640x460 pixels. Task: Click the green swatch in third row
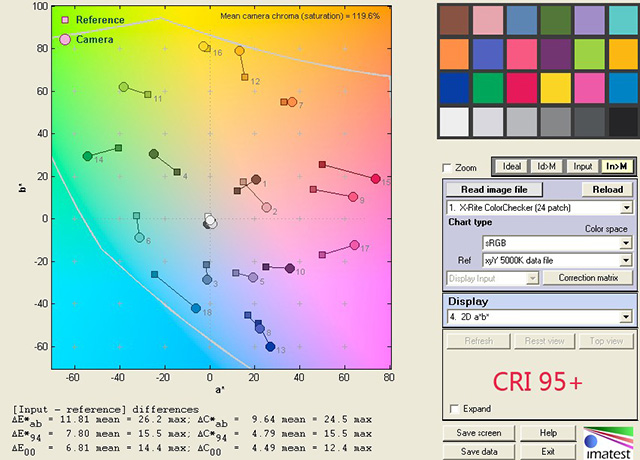[x=488, y=88]
